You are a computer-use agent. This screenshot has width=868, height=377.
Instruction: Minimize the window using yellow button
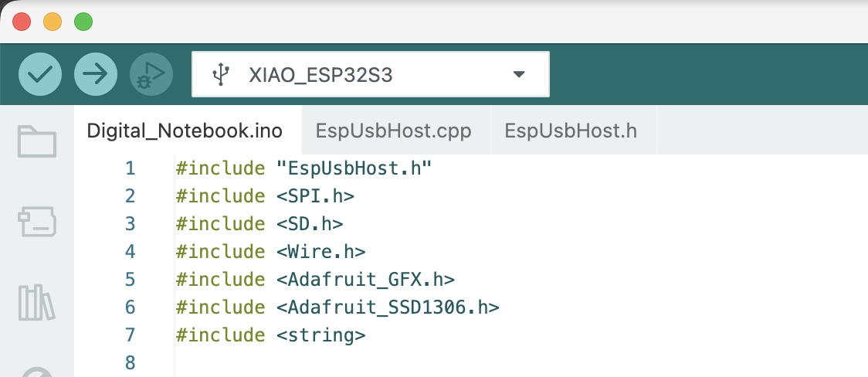(53, 22)
